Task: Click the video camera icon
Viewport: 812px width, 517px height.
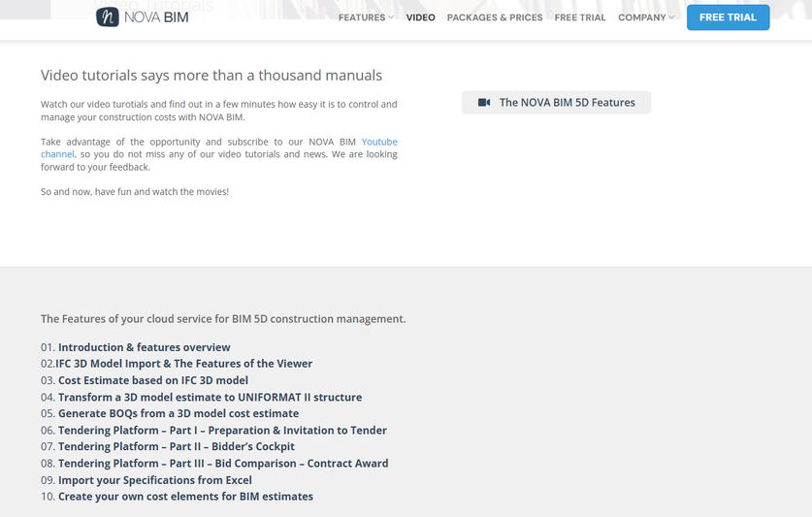Action: pos(484,103)
